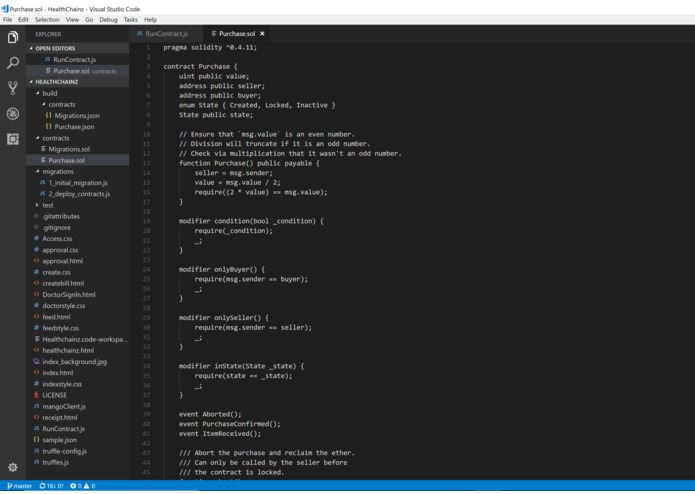Open the LICENSE file
Screen dimensions: 695x494
click(78, 395)
